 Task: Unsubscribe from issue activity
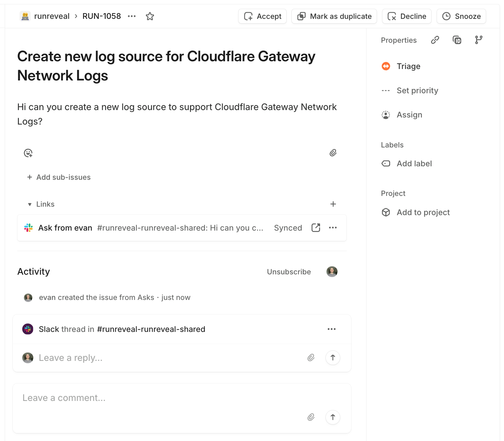tap(289, 272)
